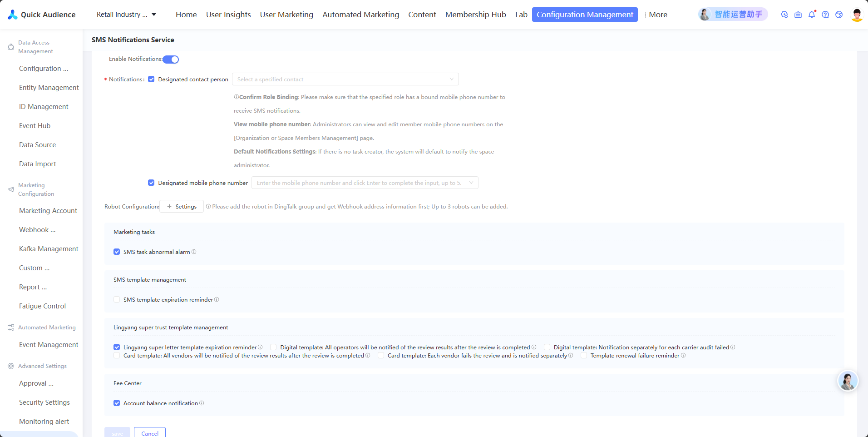The width and height of the screenshot is (868, 437).
Task: Open Entity Management in sidebar
Action: (49, 88)
